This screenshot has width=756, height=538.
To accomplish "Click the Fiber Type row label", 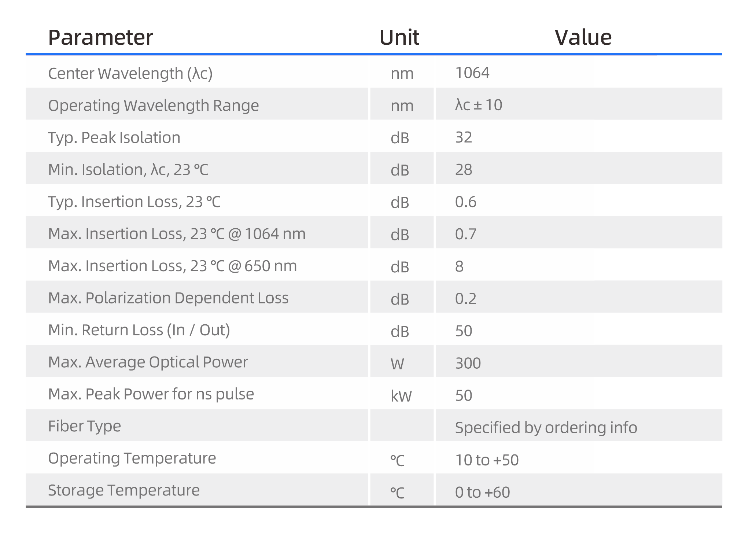I will (84, 426).
